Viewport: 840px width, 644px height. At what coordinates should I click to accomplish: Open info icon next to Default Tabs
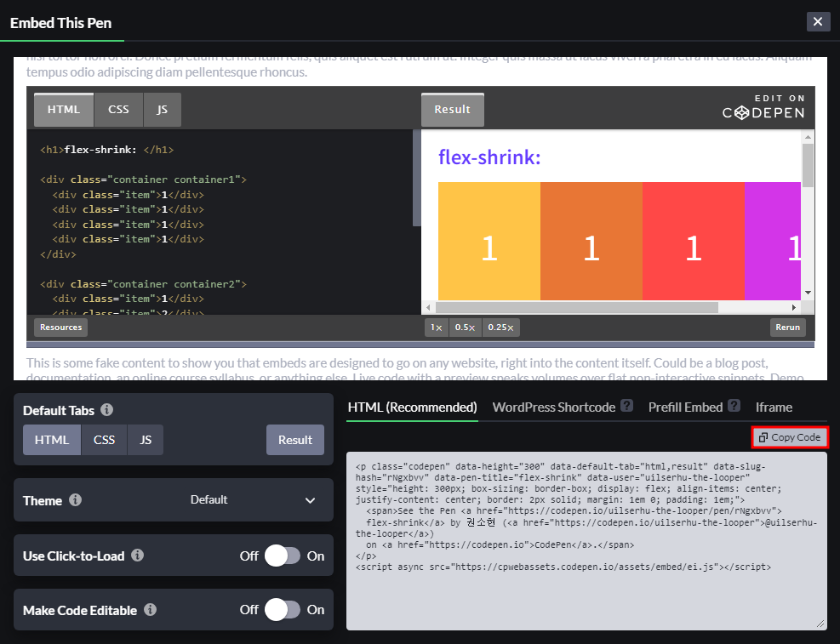(x=106, y=410)
